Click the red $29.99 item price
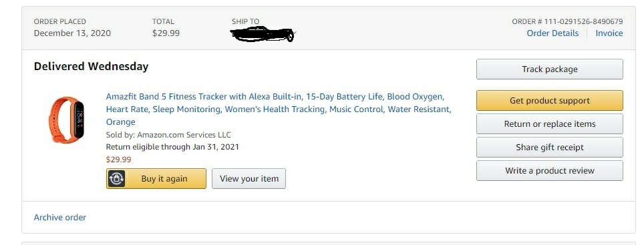The width and height of the screenshot is (644, 245). point(119,160)
